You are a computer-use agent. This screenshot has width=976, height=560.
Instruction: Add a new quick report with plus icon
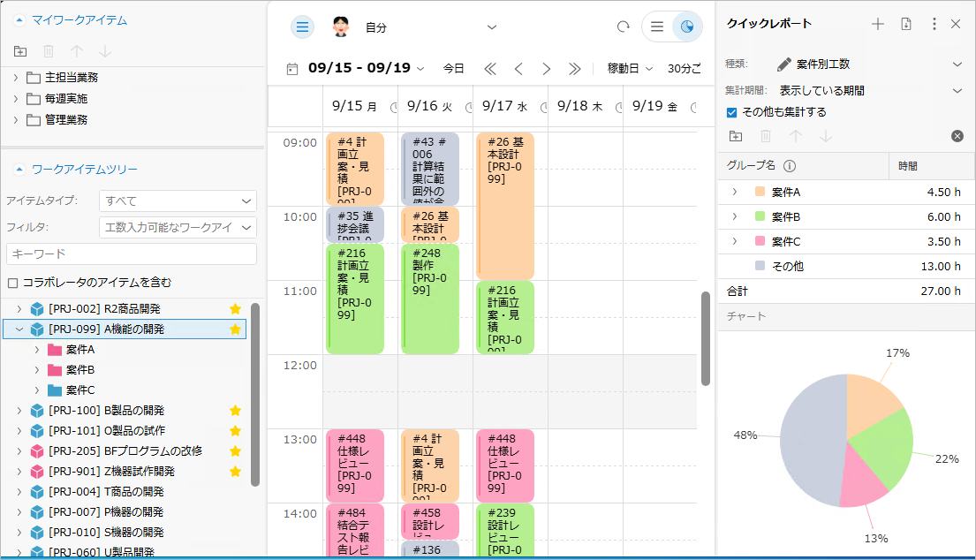pyautogui.click(x=877, y=24)
